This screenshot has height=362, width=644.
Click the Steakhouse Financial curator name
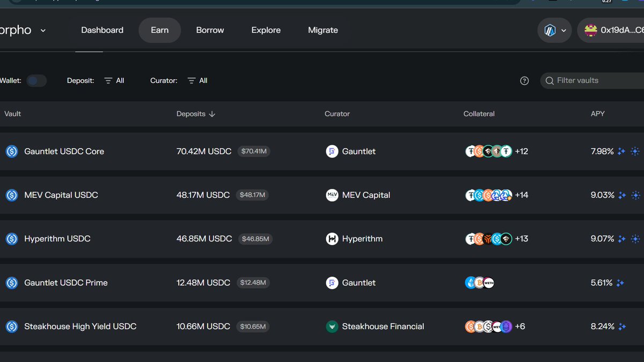(x=383, y=326)
